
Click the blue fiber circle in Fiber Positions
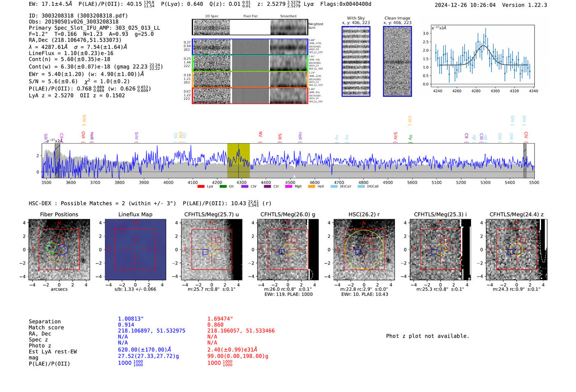[x=63, y=249]
